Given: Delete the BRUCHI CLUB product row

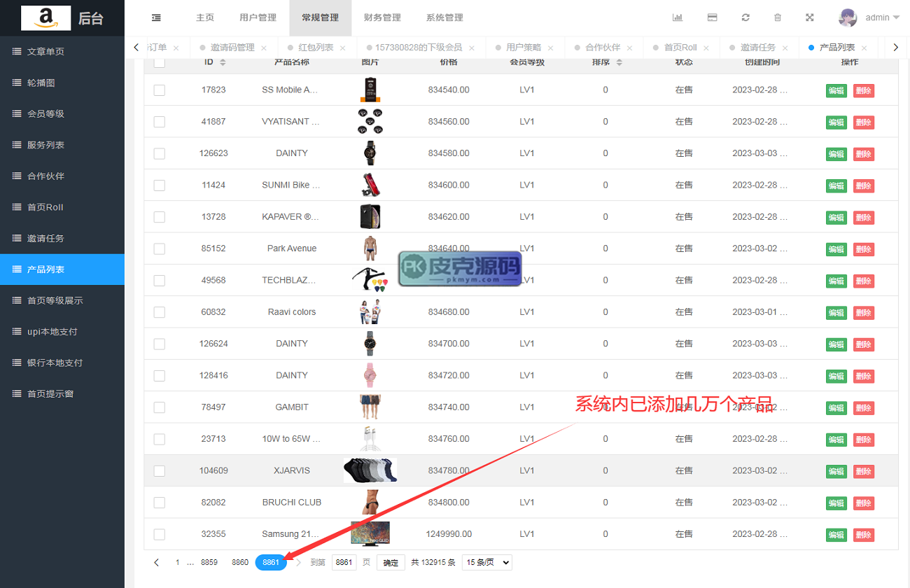Looking at the screenshot, I should [863, 503].
